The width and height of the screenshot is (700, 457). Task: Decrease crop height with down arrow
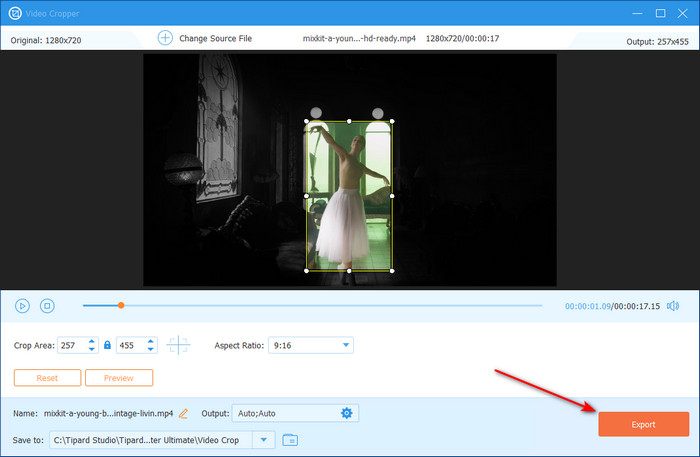coord(151,349)
